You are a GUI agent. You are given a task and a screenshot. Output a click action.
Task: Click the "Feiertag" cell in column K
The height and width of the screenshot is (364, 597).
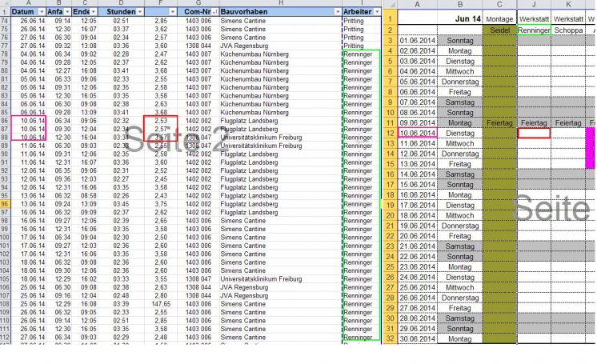point(568,123)
